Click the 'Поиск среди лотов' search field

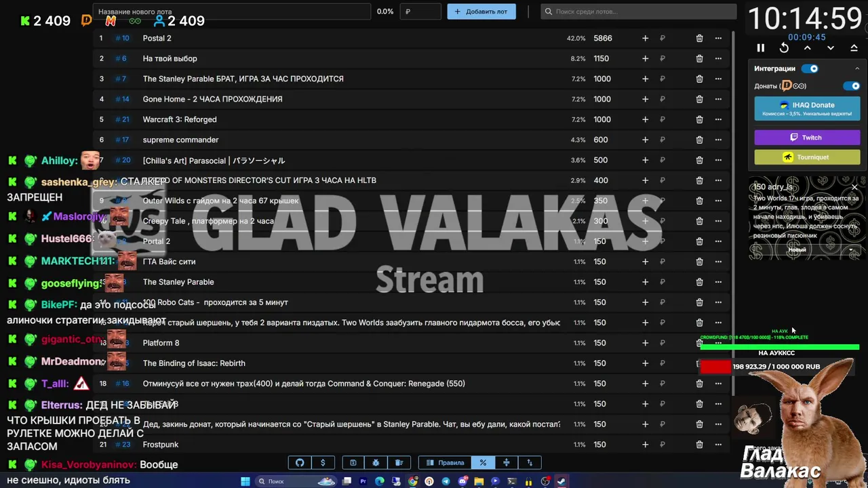point(639,12)
